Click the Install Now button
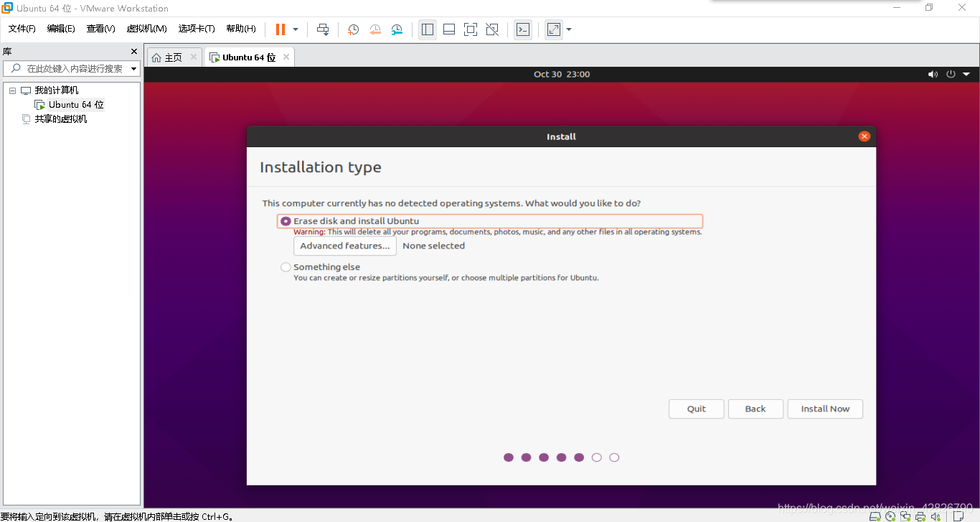 825,409
